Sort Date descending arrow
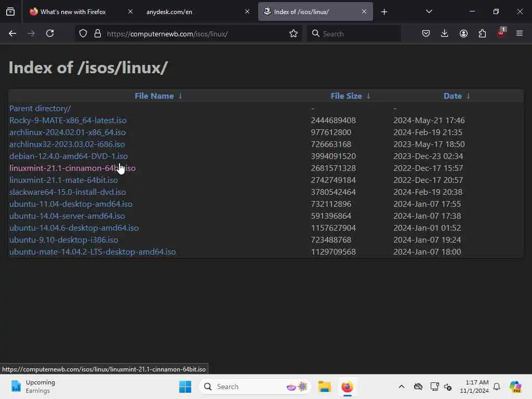The width and height of the screenshot is (532, 399). point(468,96)
